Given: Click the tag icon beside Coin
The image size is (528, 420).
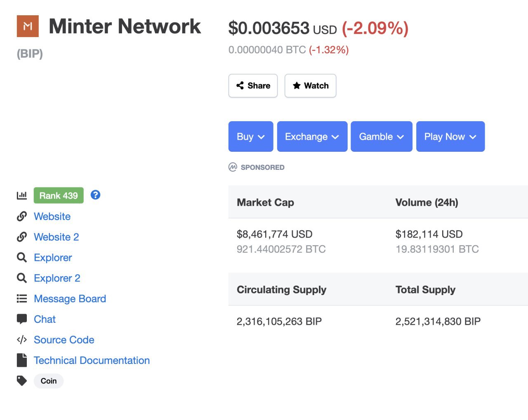Looking at the screenshot, I should [x=22, y=381].
